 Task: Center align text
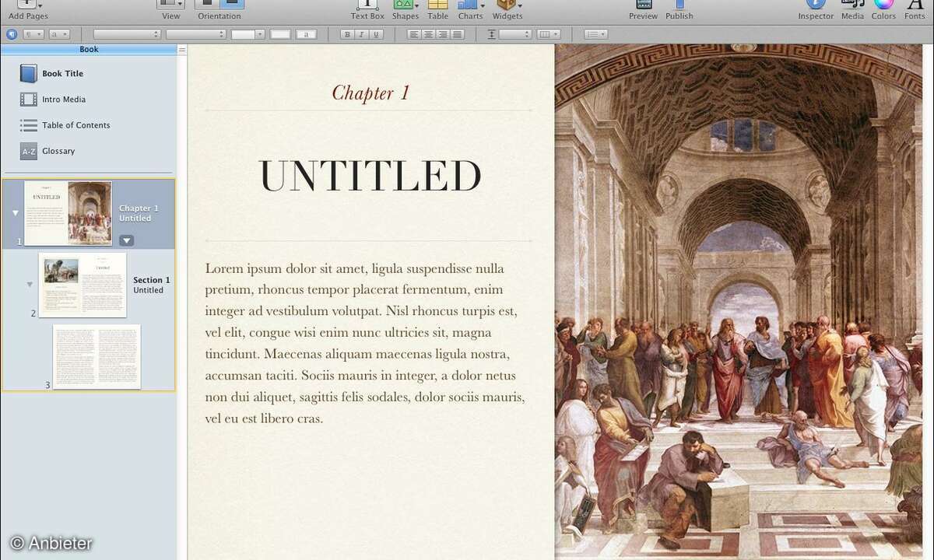tap(428, 34)
